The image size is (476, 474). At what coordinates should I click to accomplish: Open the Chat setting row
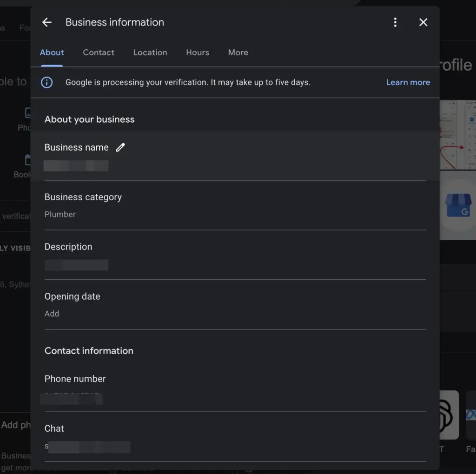(235, 437)
